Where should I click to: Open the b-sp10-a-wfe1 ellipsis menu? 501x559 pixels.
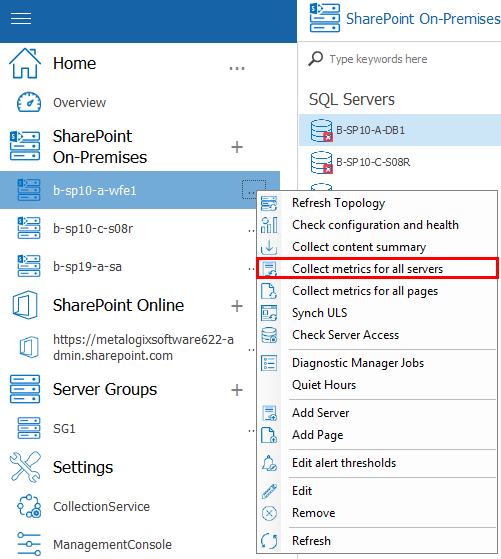(x=254, y=190)
